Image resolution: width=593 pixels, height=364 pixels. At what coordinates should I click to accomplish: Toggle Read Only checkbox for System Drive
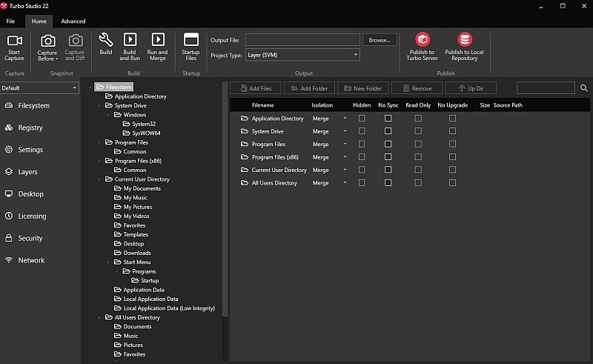[418, 131]
